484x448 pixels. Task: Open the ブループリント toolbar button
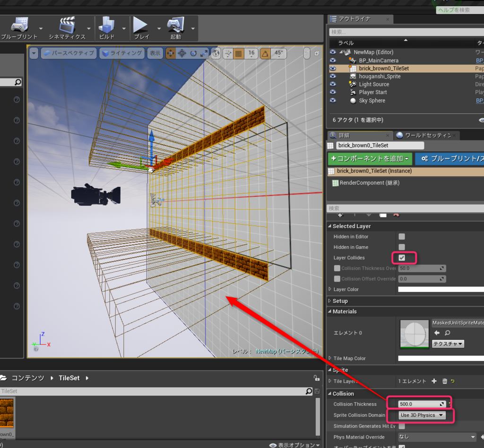tap(20, 28)
